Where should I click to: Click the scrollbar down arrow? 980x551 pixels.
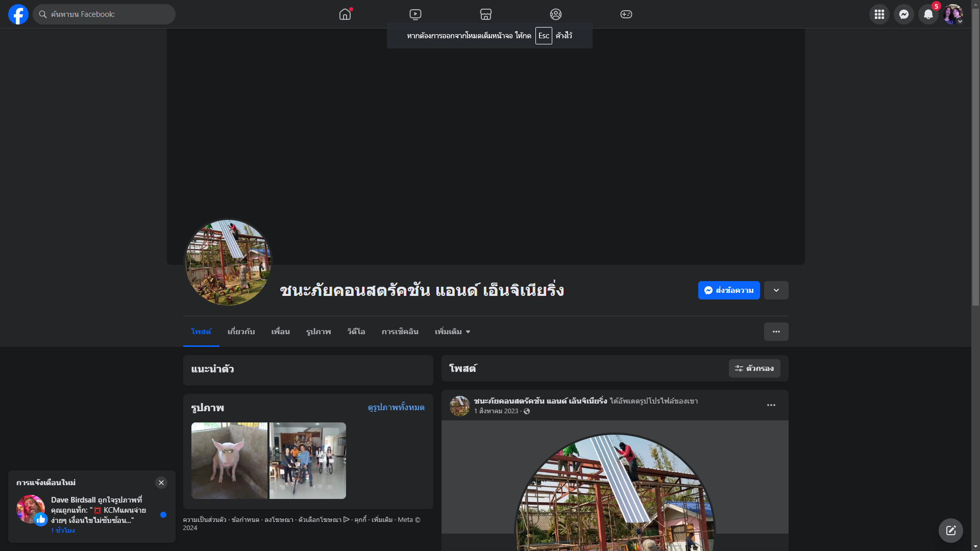click(976, 547)
